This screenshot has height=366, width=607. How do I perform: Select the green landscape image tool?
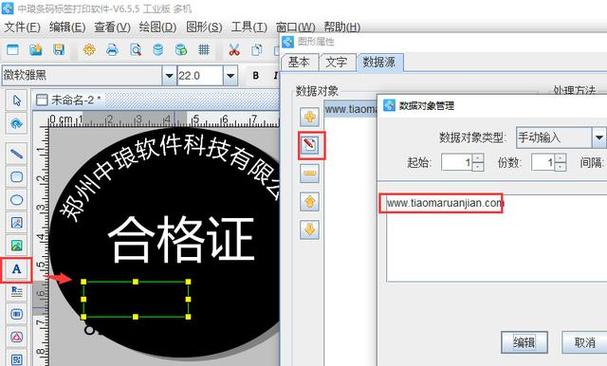[16, 246]
